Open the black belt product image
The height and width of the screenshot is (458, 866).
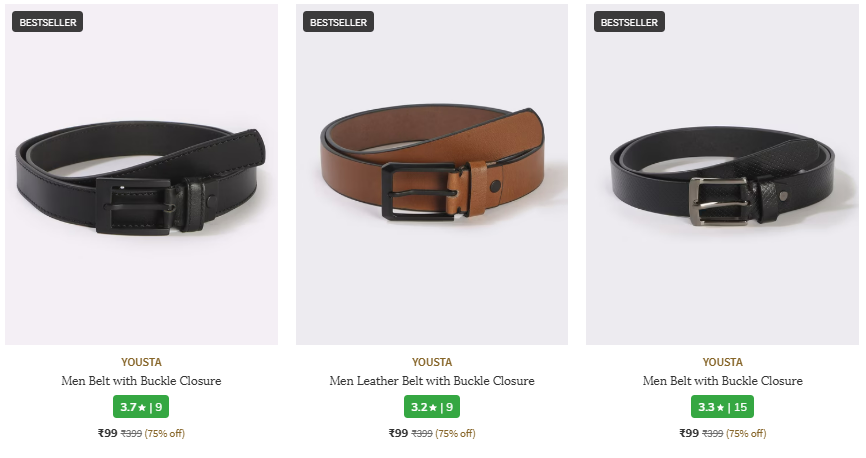point(141,175)
